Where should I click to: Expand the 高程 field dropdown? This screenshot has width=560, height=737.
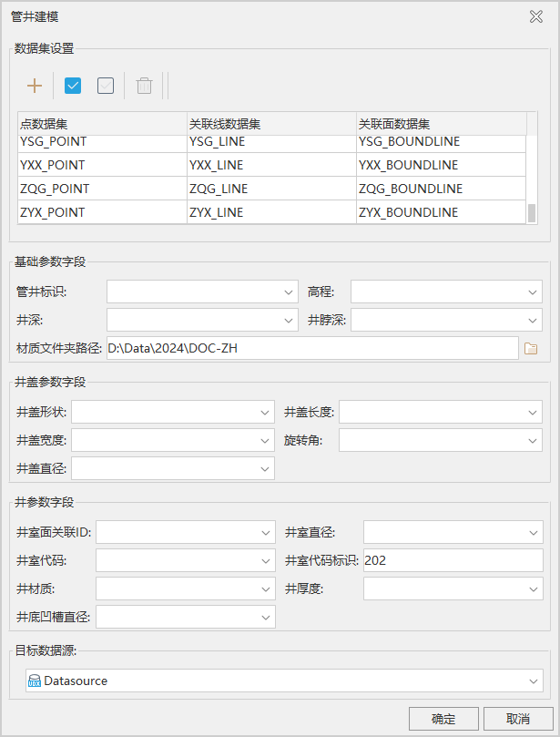(446, 292)
